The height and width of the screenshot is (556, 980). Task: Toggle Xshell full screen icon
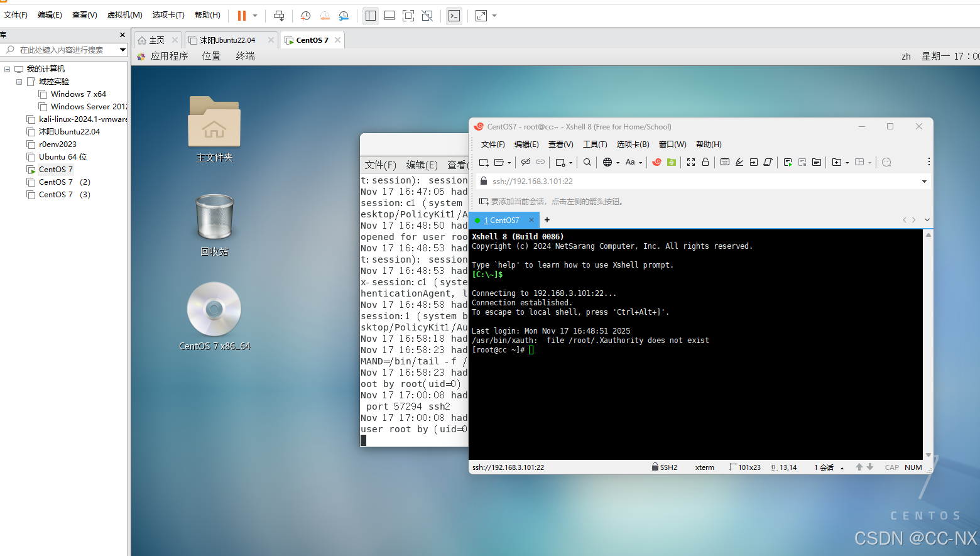click(x=691, y=162)
